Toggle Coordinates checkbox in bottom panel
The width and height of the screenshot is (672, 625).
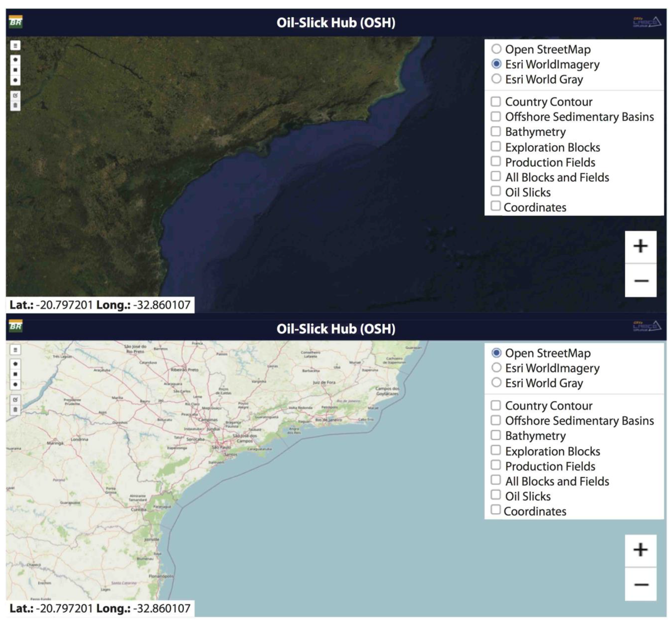(x=496, y=510)
